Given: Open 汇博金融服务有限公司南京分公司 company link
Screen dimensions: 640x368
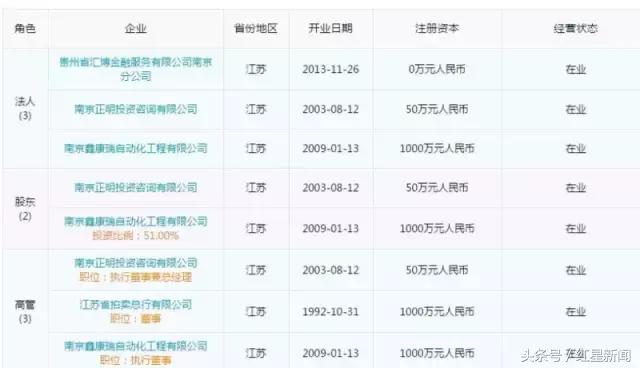Looking at the screenshot, I should point(136,69).
